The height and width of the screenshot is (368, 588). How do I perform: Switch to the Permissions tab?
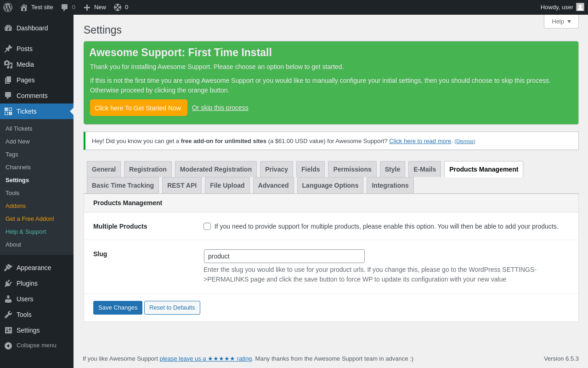352,169
